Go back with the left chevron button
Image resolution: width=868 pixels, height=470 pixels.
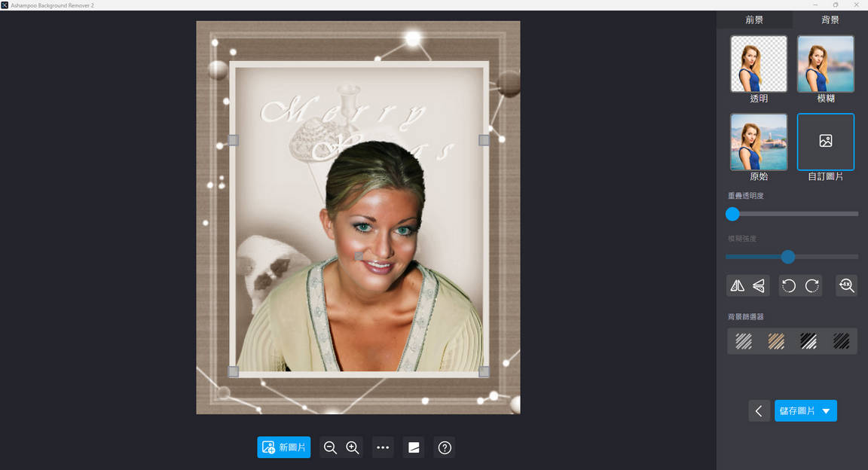click(x=759, y=410)
